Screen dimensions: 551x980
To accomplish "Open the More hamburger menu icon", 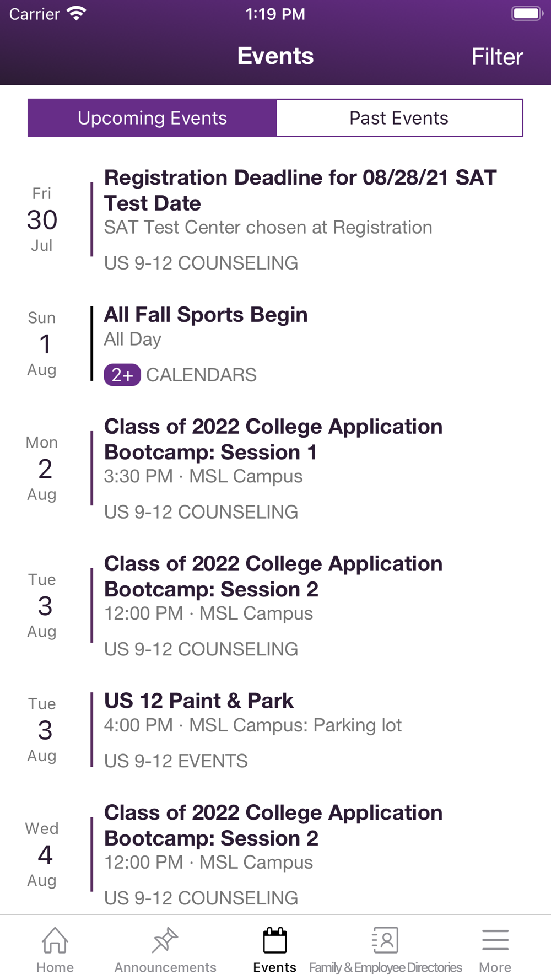I will pos(495,940).
